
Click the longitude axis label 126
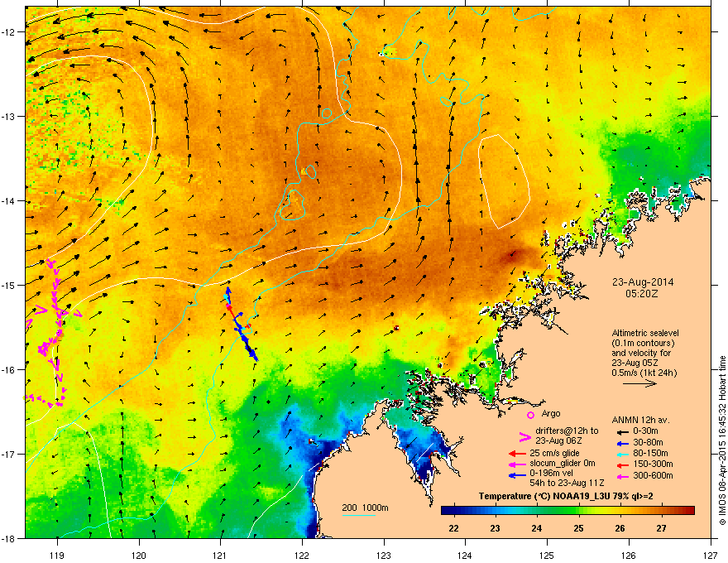pyautogui.click(x=629, y=556)
